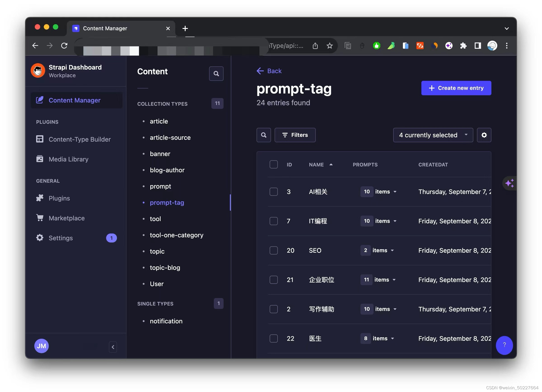Open the article collection type
This screenshot has width=542, height=392.
point(159,121)
